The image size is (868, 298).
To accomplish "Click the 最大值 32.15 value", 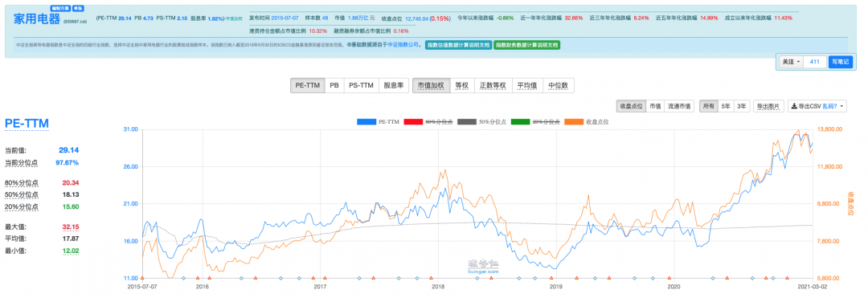I will pyautogui.click(x=70, y=227).
